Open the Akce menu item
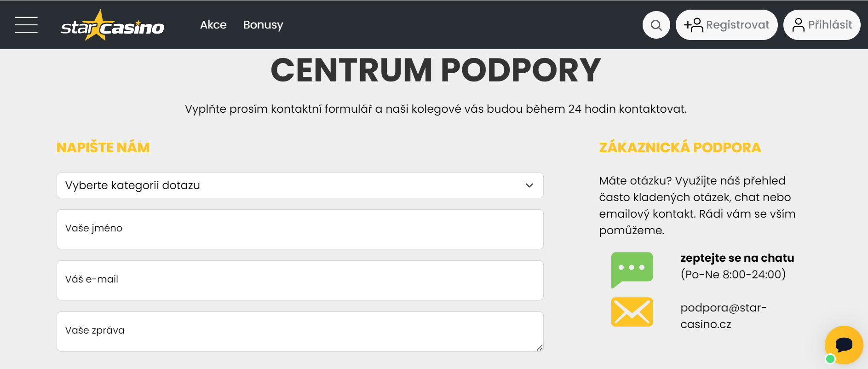This screenshot has height=369, width=868. pos(213,25)
